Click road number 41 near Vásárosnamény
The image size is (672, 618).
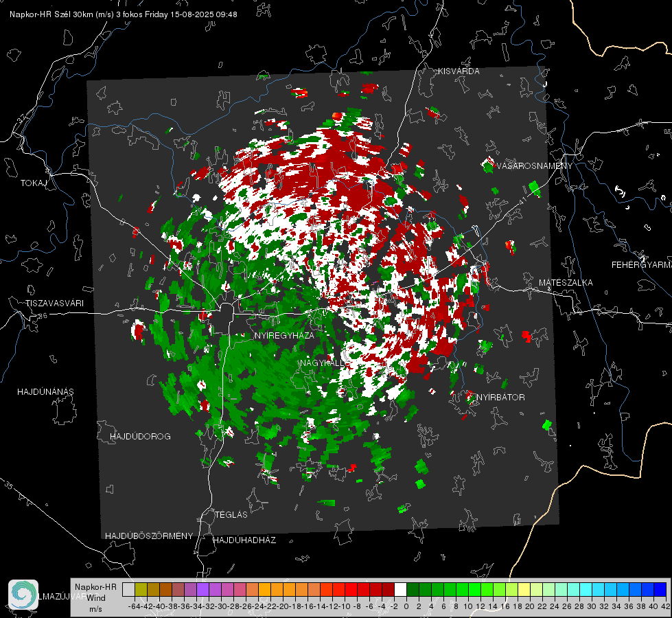[x=522, y=201]
